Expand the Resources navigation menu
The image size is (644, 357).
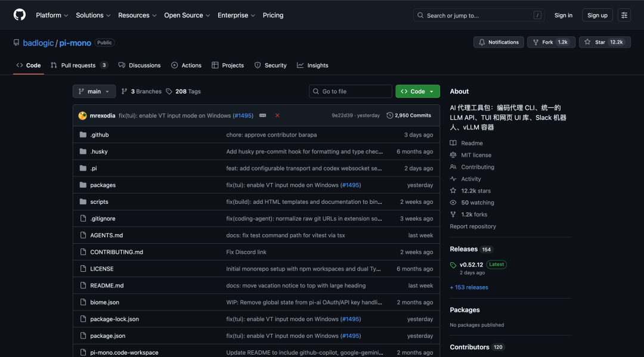[137, 15]
